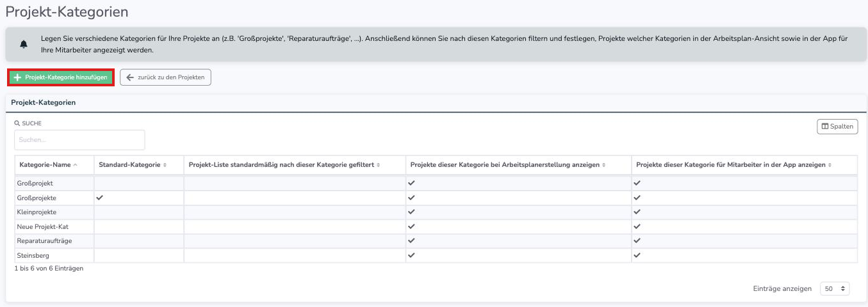Click the magnifier icon next to SUCHE
This screenshot has height=307, width=868.
17,123
